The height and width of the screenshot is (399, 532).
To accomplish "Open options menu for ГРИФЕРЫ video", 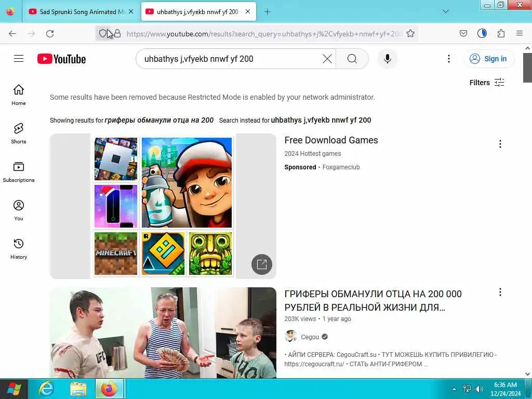I will [500, 292].
